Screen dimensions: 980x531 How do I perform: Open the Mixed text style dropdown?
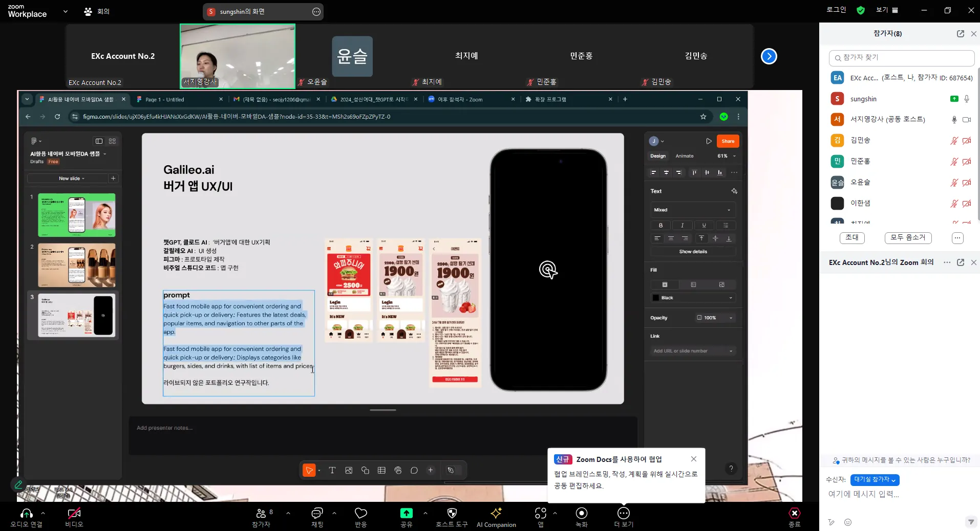(x=693, y=210)
